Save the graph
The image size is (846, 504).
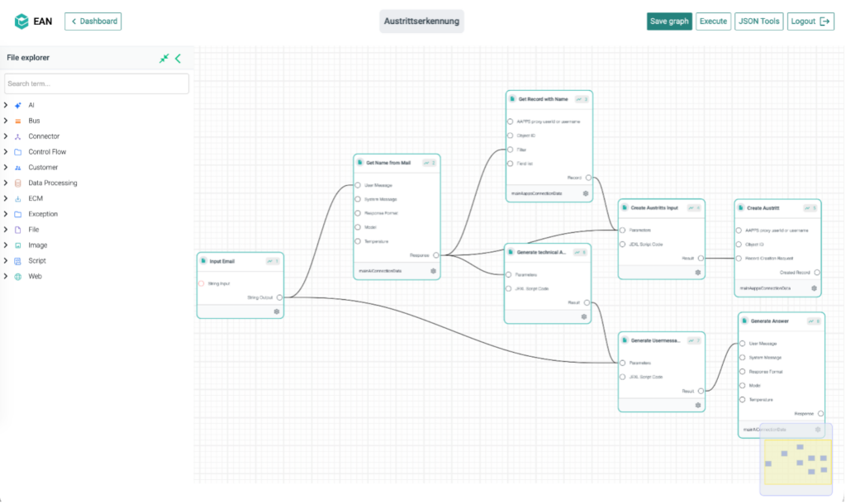[669, 21]
